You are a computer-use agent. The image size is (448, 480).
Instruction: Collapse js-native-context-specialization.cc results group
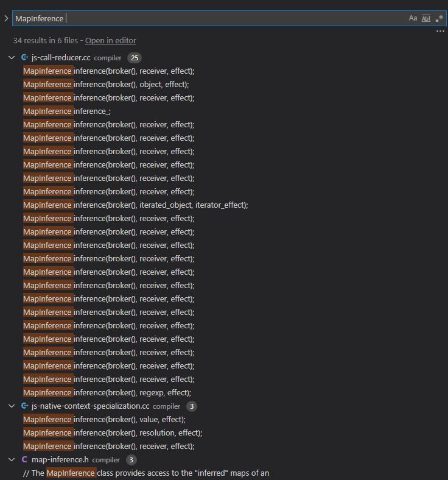pyautogui.click(x=12, y=406)
